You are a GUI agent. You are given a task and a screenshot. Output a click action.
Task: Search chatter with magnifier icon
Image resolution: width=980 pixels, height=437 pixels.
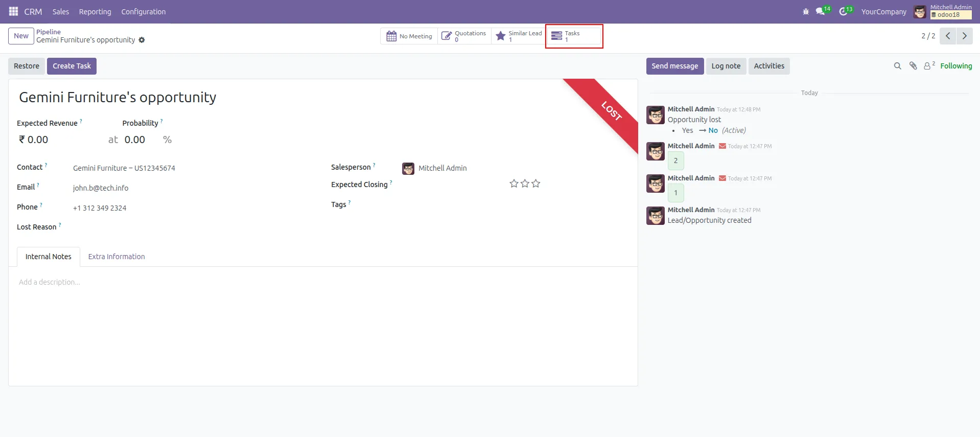pyautogui.click(x=897, y=66)
